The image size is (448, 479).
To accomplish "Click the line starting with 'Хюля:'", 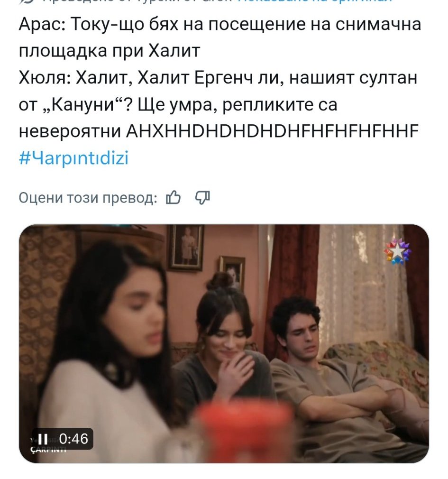I will click(218, 78).
